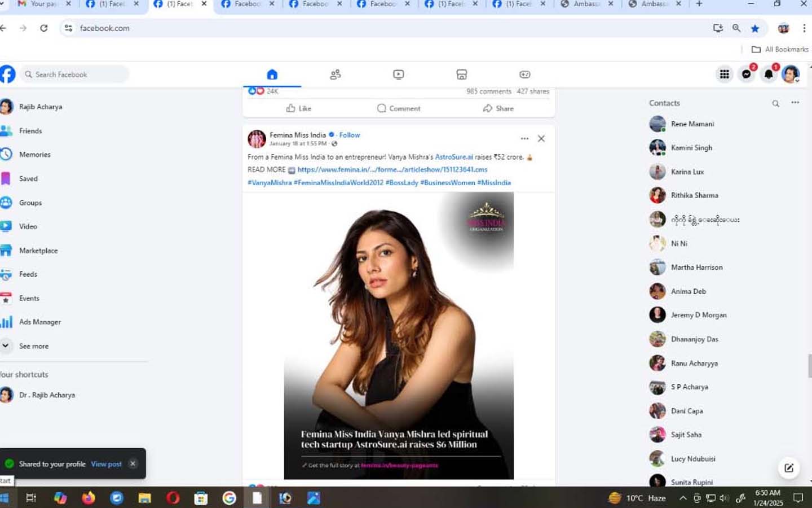Open the Vanya Mishra post image
Viewport: 812px width, 508px height.
coord(399,336)
